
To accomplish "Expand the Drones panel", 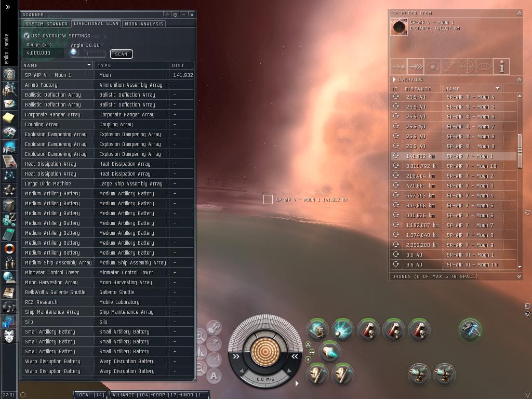I will pyautogui.click(x=519, y=276).
